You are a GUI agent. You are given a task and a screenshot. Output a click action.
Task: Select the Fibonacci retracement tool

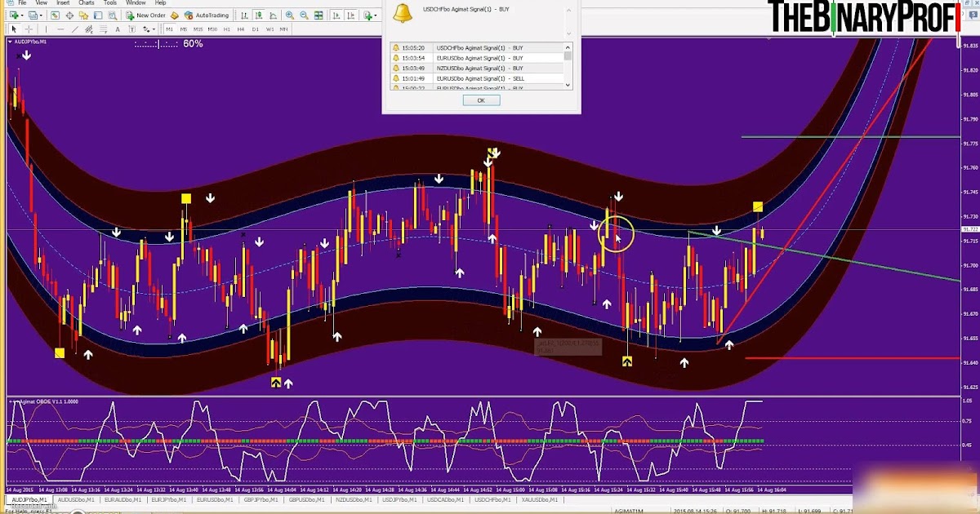(x=103, y=29)
